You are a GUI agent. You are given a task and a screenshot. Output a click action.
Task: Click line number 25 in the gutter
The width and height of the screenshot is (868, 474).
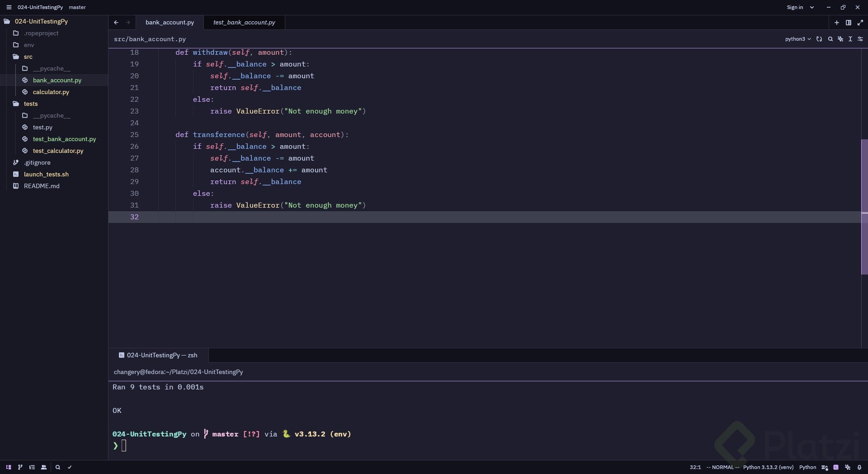click(x=134, y=135)
